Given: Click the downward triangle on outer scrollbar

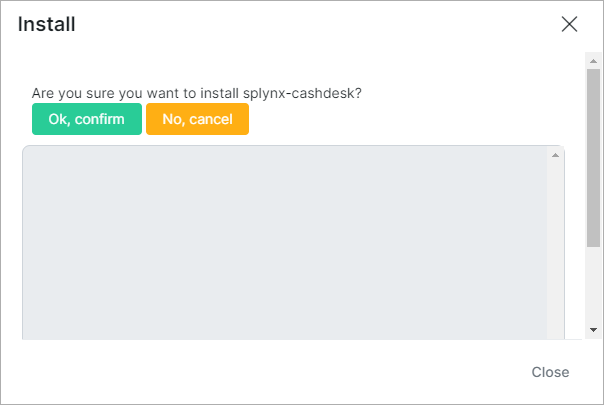Looking at the screenshot, I should point(593,330).
